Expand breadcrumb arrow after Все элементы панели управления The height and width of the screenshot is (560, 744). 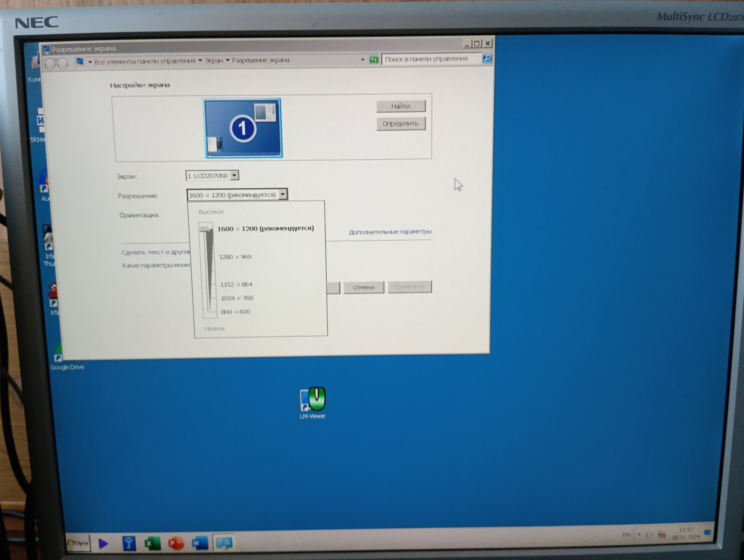click(200, 60)
